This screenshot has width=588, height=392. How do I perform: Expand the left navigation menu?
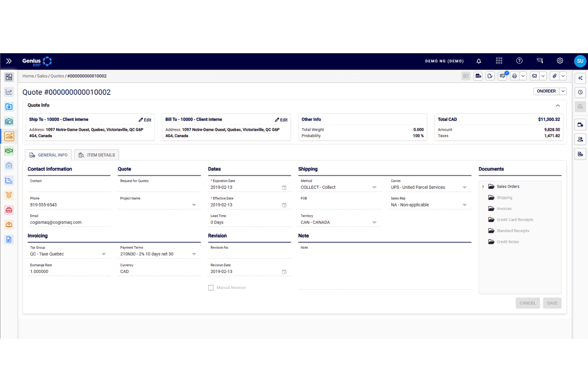(x=9, y=61)
